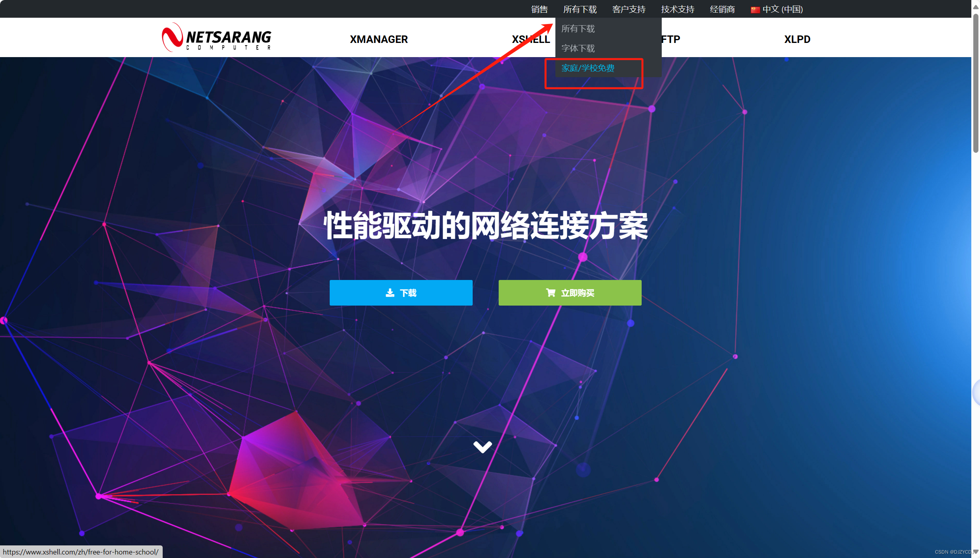Select 字体下载 in the dropdown list

(x=578, y=48)
